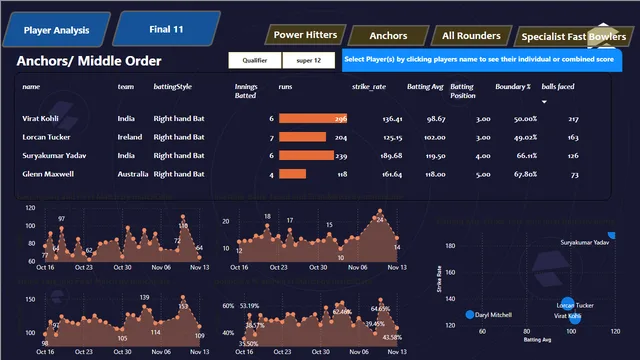Sort table by battingStyle column header
This screenshot has height=360, width=640.
[173, 87]
